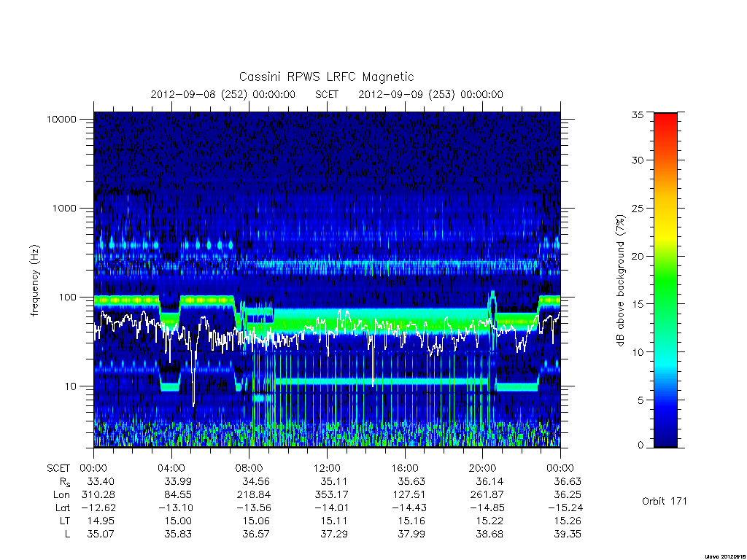Select time tick label '08:00'
747x560 pixels.
point(249,469)
